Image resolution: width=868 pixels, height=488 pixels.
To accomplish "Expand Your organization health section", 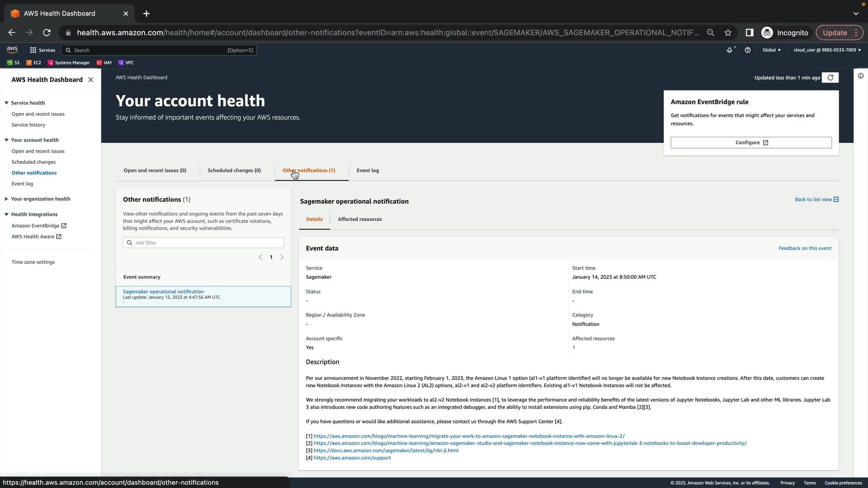I will pyautogui.click(x=6, y=199).
